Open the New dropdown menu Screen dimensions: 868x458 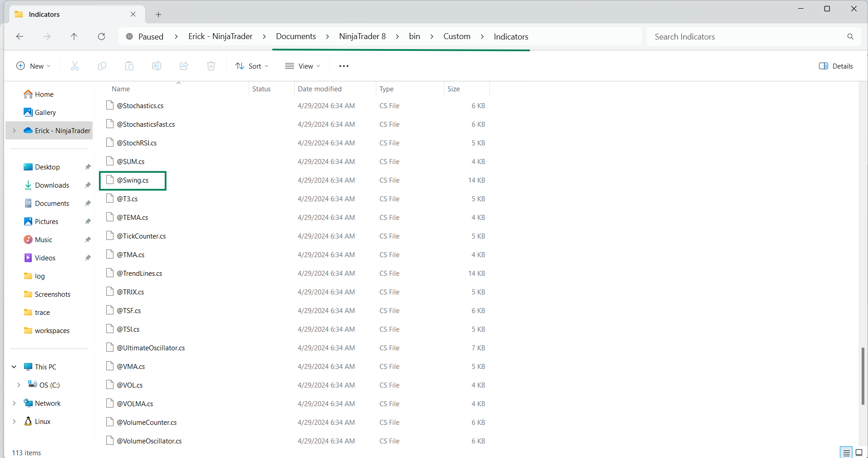(x=33, y=66)
